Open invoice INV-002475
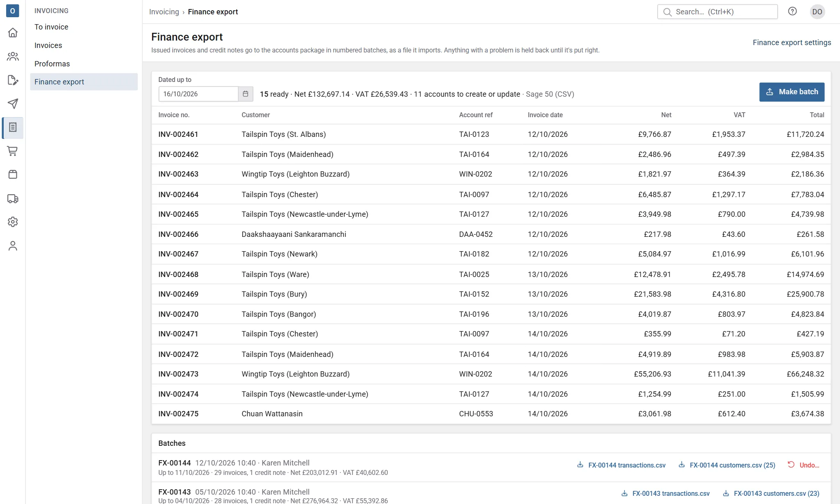 click(x=178, y=414)
